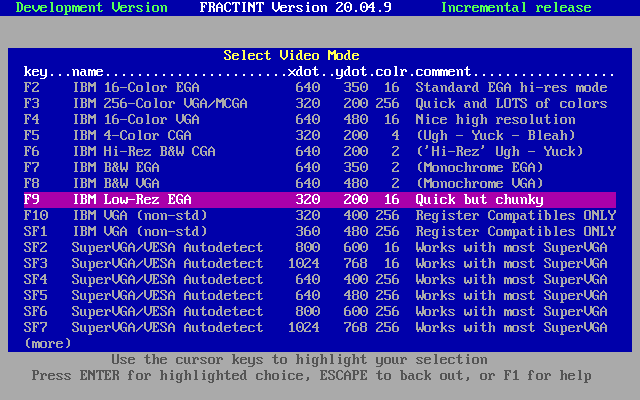Image resolution: width=640 pixels, height=400 pixels.
Task: Click 'Development Version' label in header
Action: (x=91, y=8)
